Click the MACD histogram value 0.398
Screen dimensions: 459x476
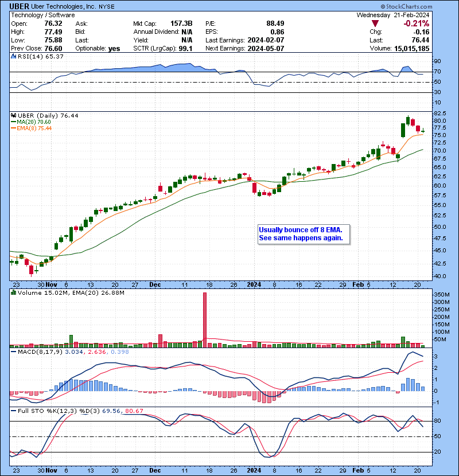120,352
